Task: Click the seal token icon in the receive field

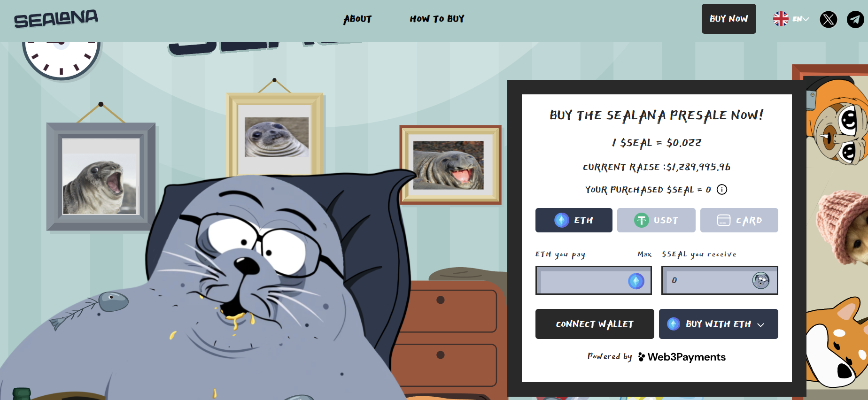Action: point(761,280)
